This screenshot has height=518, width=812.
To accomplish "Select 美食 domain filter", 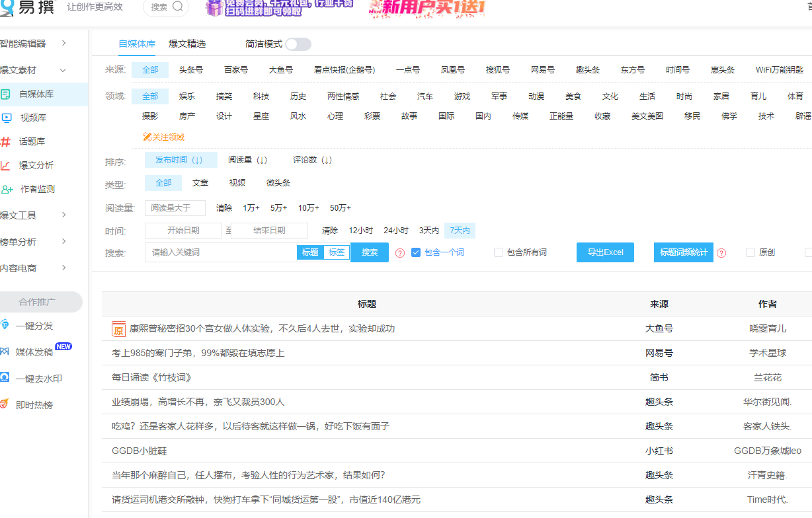I will pyautogui.click(x=573, y=96).
